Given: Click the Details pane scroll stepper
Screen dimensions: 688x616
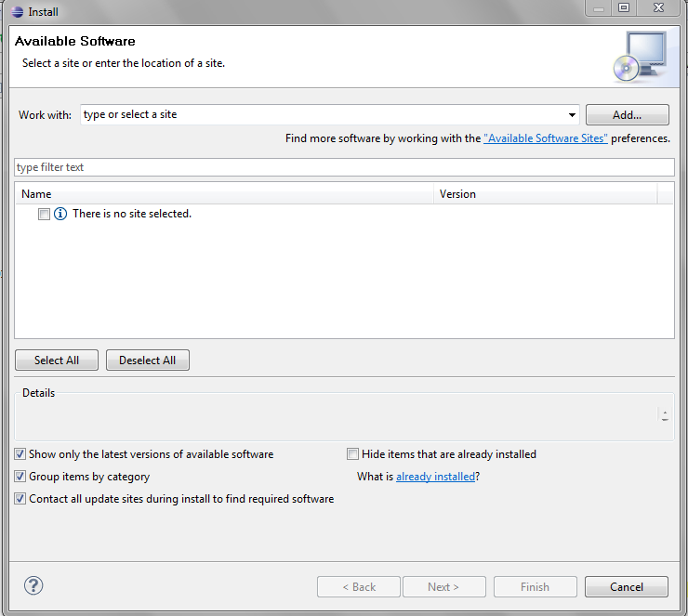Looking at the screenshot, I should tap(665, 415).
